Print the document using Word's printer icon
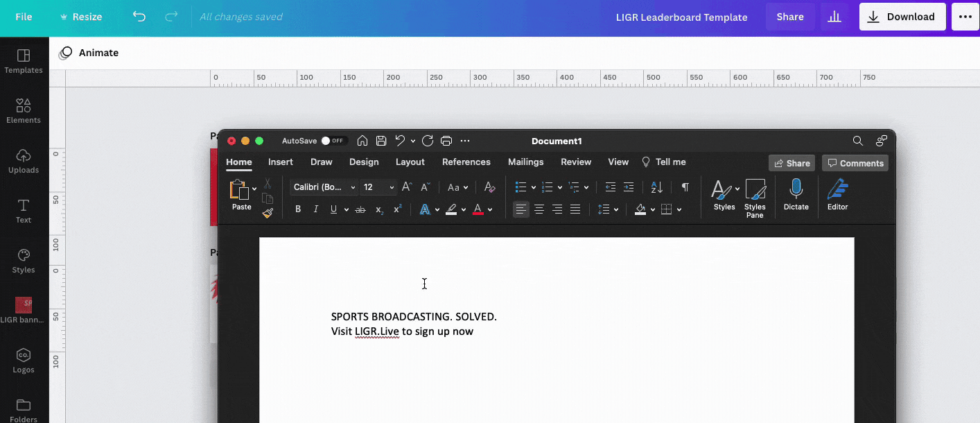 point(446,141)
